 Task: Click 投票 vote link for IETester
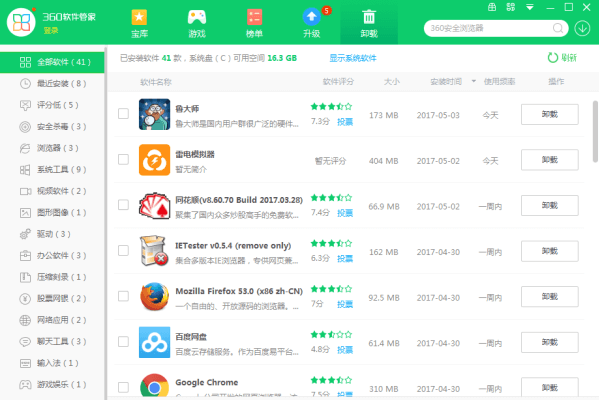[345, 259]
